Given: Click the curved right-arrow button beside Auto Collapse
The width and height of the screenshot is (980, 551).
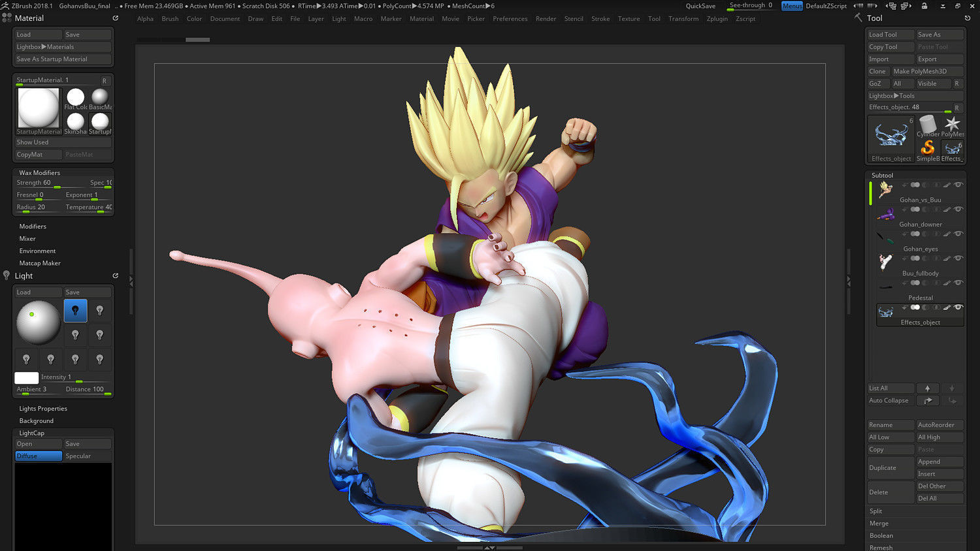Looking at the screenshot, I should coord(928,400).
